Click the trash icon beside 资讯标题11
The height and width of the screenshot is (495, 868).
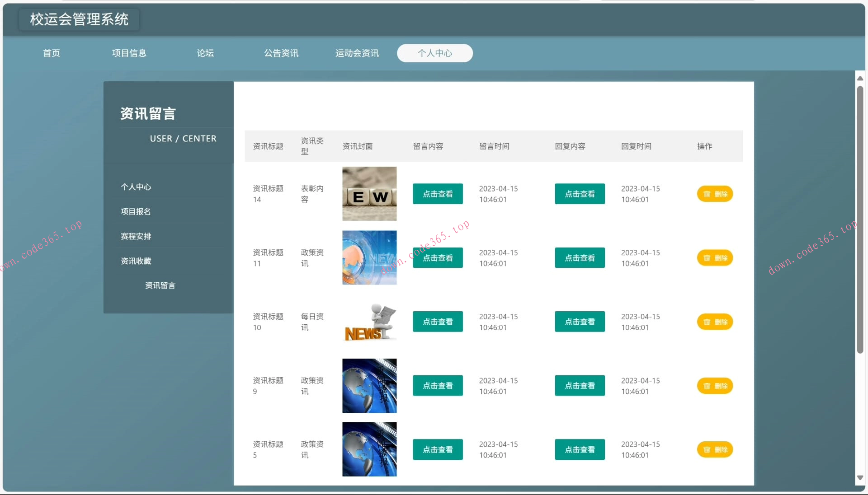pos(715,258)
